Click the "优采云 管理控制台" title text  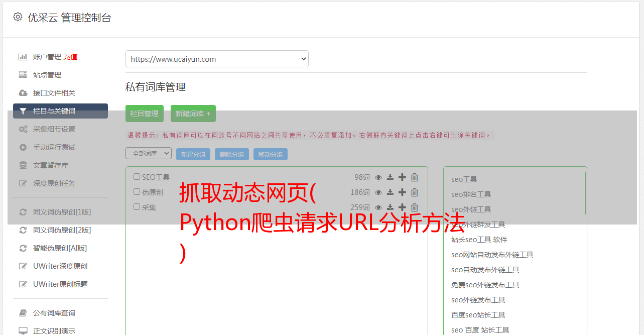pyautogui.click(x=70, y=18)
